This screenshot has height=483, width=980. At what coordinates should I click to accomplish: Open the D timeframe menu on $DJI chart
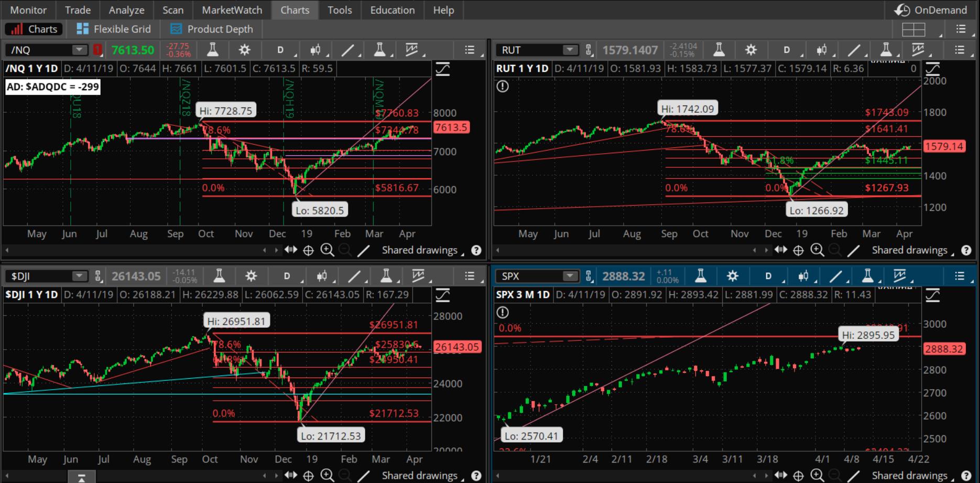coord(287,276)
